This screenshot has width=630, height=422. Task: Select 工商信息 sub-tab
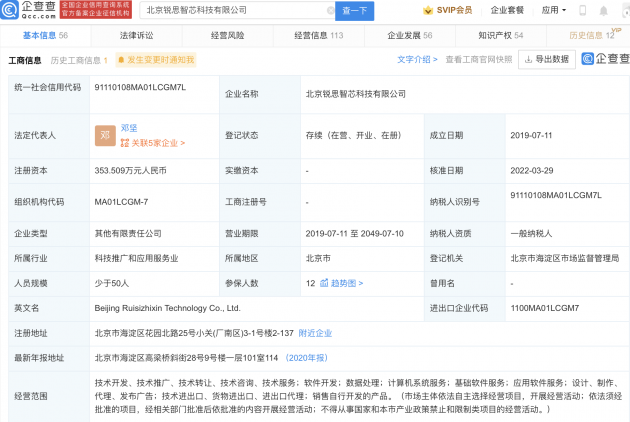(x=25, y=60)
